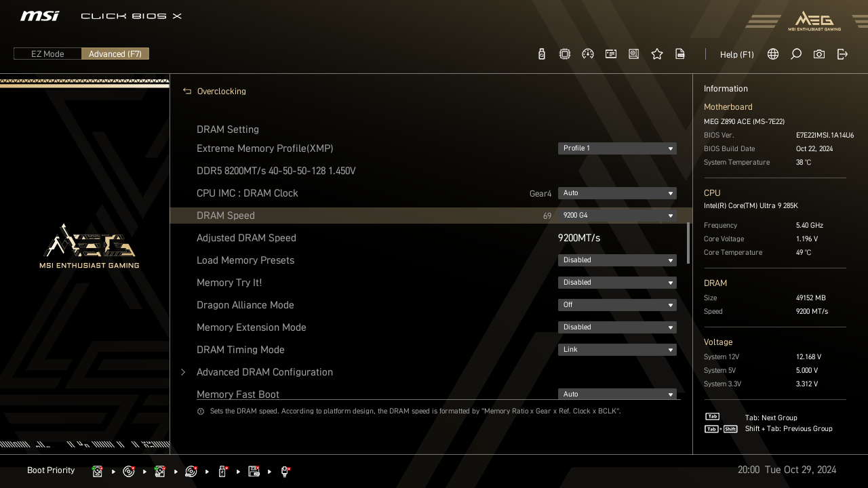Click the date and time at bottom right
The height and width of the screenshot is (488, 868).
[787, 470]
